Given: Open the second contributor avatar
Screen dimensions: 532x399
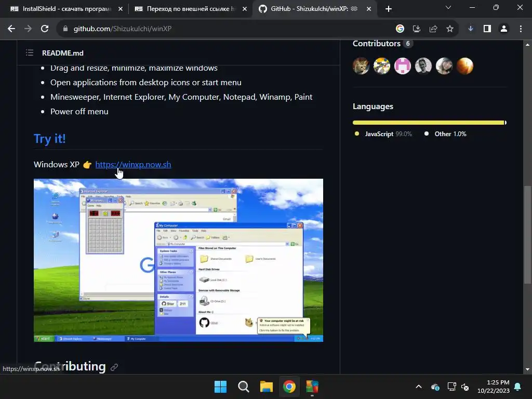Looking at the screenshot, I should pos(382,66).
